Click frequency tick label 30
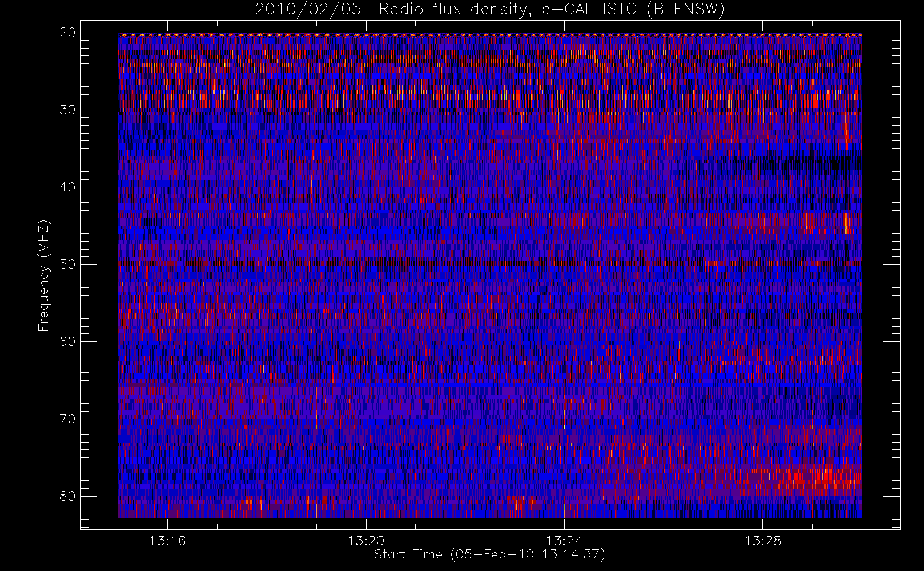The image size is (924, 571). tap(67, 110)
